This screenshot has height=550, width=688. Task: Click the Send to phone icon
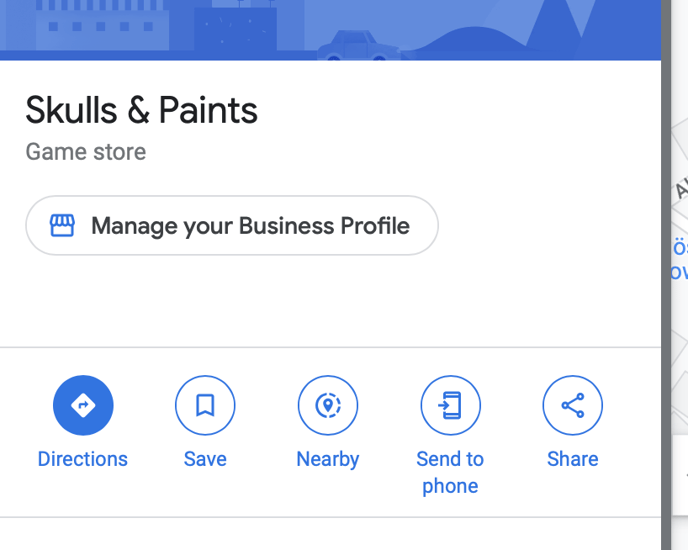click(451, 405)
